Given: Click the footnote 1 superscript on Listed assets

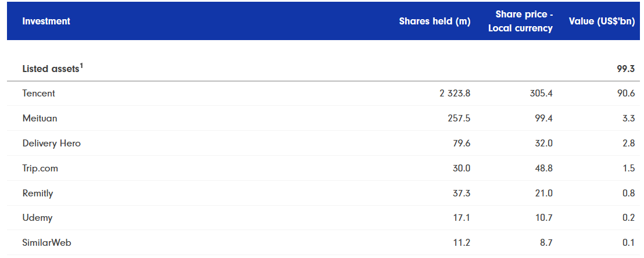Looking at the screenshot, I should [81, 66].
